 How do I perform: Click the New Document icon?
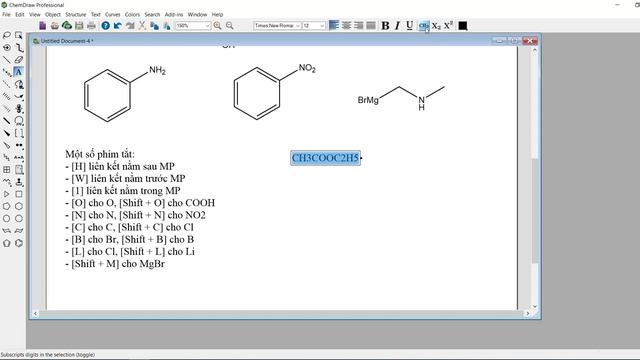[x=42, y=26]
